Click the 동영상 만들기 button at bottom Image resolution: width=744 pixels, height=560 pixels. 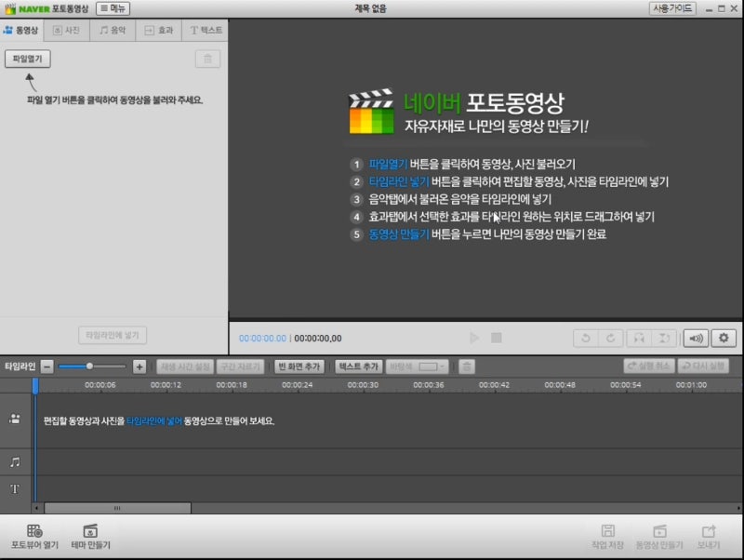[x=659, y=537]
